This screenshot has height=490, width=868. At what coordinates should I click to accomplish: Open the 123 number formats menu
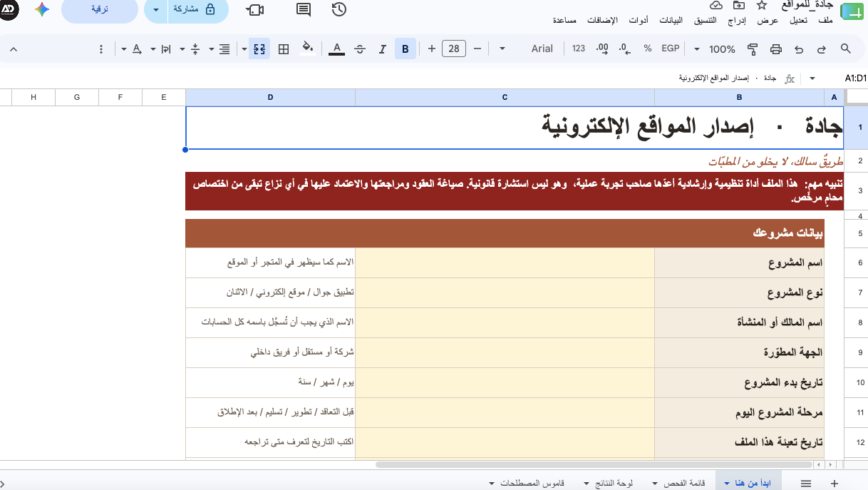coord(579,49)
